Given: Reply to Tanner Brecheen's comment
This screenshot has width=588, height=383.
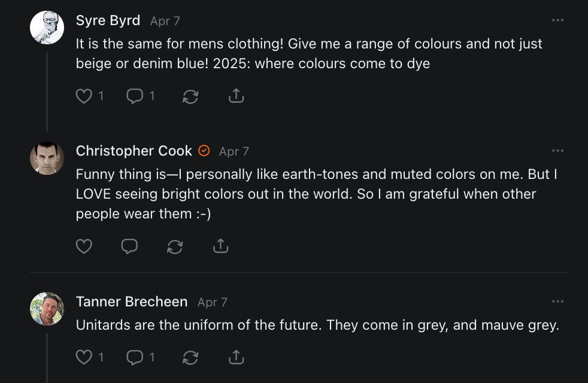Looking at the screenshot, I should (x=134, y=357).
